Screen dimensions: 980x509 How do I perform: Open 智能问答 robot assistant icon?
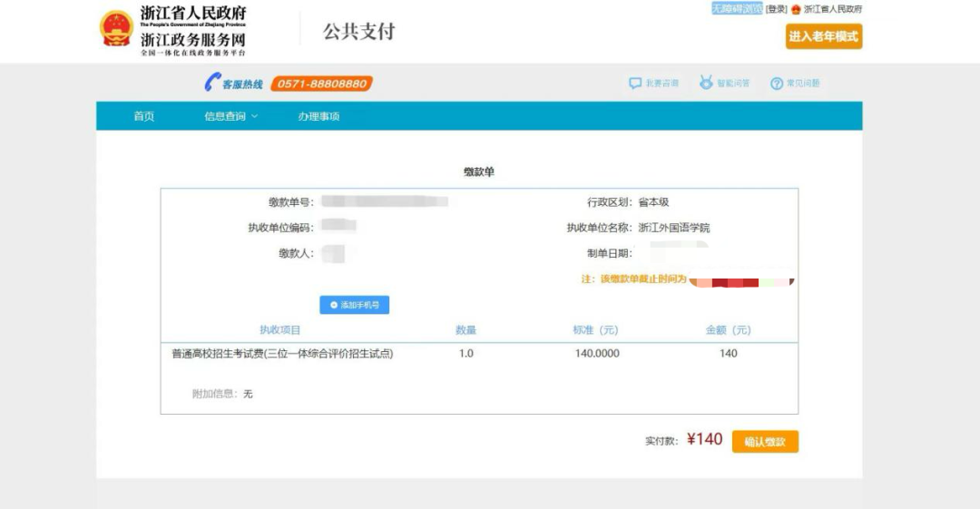coord(706,83)
